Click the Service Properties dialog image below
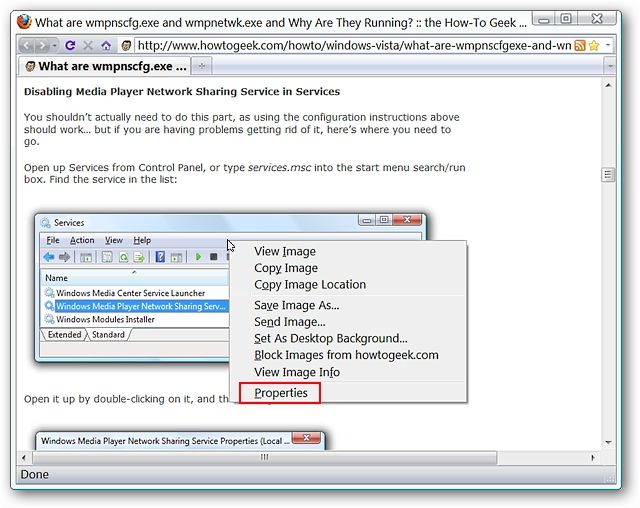 click(180, 441)
